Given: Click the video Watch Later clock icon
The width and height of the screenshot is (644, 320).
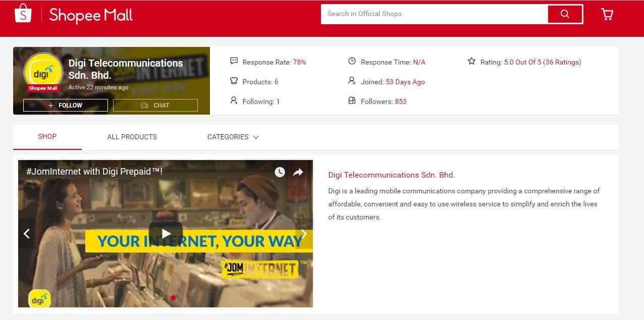Looking at the screenshot, I should point(280,172).
